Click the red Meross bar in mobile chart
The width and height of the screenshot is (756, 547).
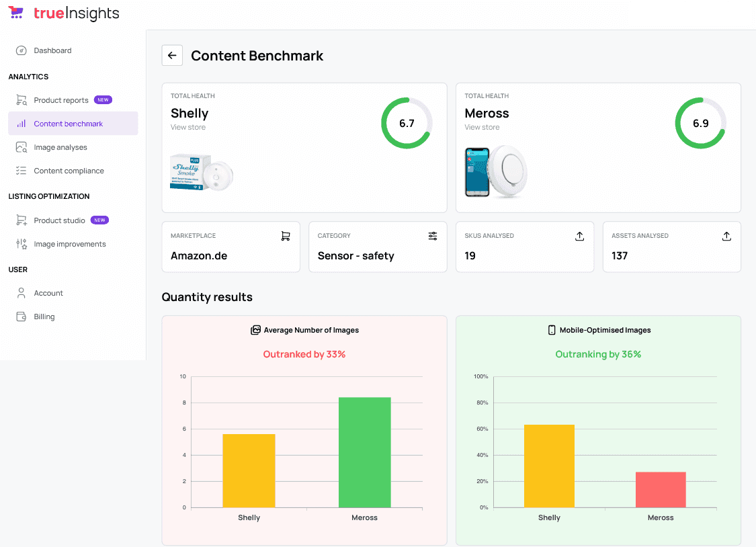pyautogui.click(x=661, y=490)
